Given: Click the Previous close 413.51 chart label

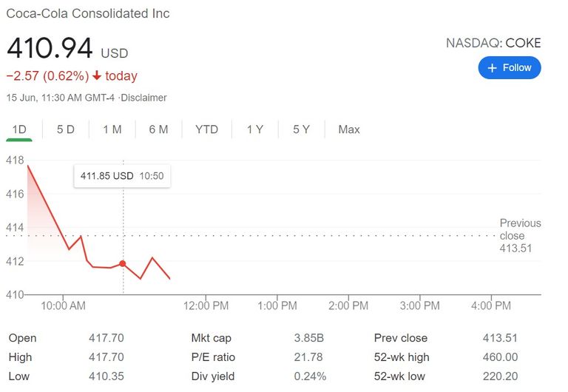Looking at the screenshot, I should pyautogui.click(x=520, y=235).
